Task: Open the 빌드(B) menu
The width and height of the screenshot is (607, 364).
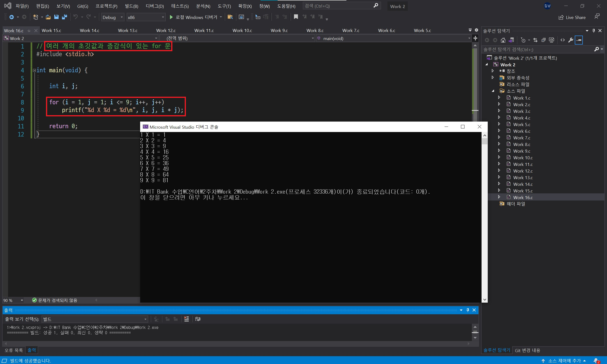Action: [x=131, y=6]
